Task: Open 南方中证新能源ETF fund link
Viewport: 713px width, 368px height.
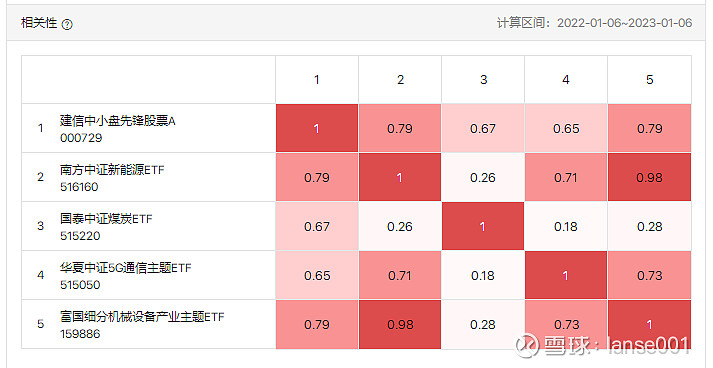Action: coord(112,170)
